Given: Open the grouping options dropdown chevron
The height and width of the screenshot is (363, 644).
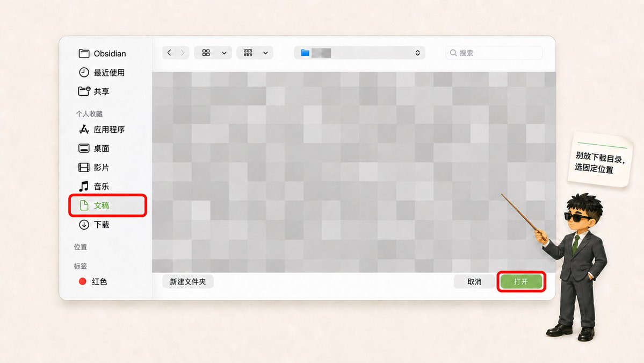Looking at the screenshot, I should tap(265, 53).
